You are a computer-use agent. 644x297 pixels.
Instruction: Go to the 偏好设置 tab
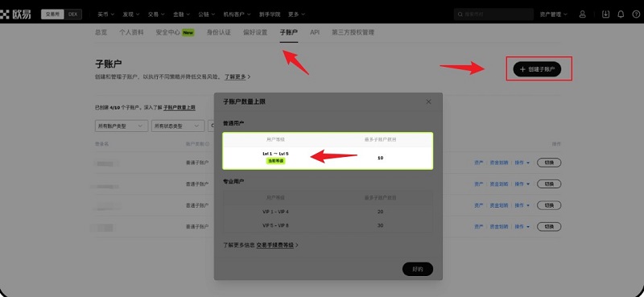click(255, 32)
